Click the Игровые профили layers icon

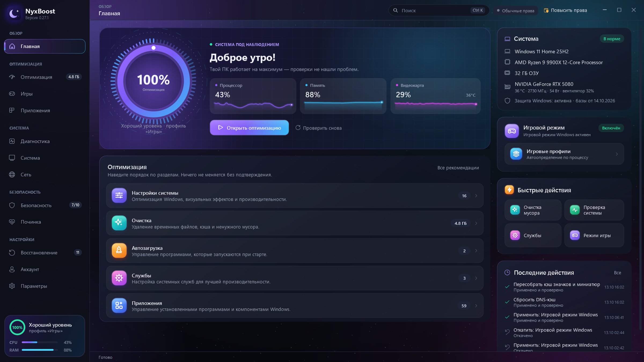point(516,154)
